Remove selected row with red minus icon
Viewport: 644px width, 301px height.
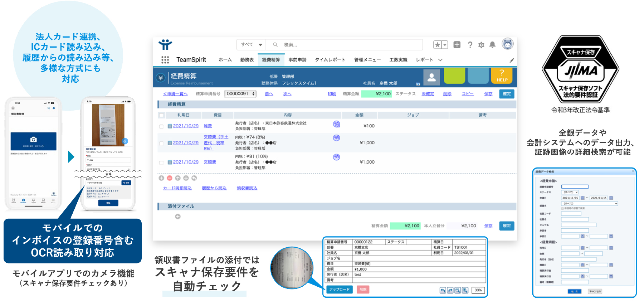pyautogui.click(x=170, y=178)
